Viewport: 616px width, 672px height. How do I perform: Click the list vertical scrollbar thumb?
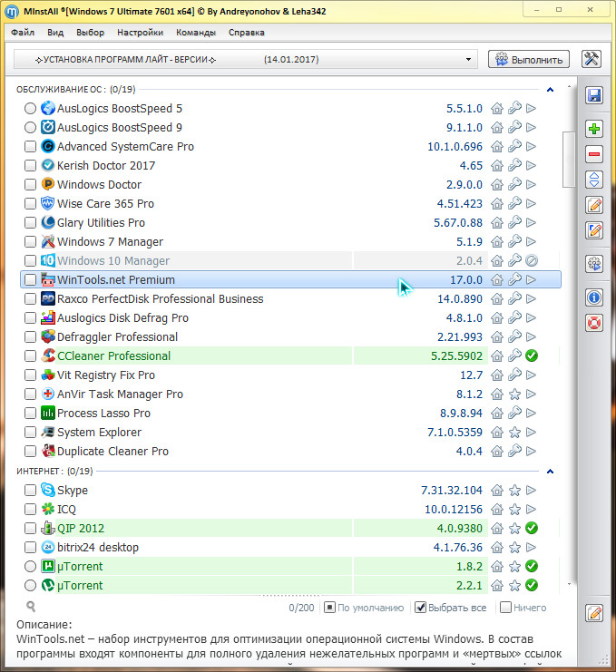click(569, 159)
